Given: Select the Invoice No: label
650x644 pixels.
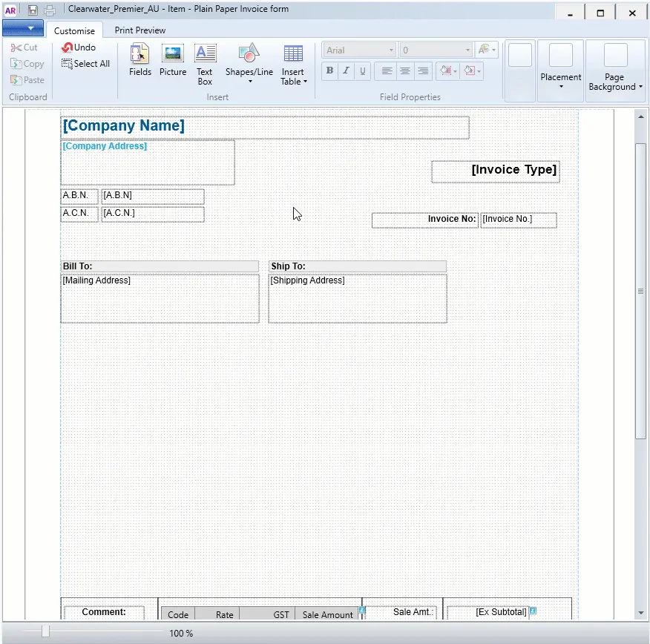Looking at the screenshot, I should pos(425,220).
